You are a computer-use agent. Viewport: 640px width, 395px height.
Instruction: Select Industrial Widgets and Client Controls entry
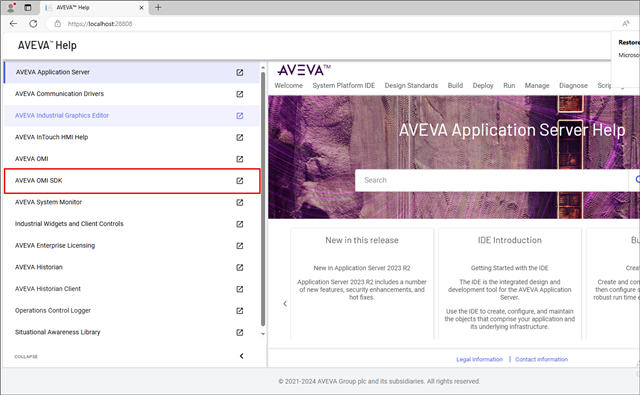131,224
